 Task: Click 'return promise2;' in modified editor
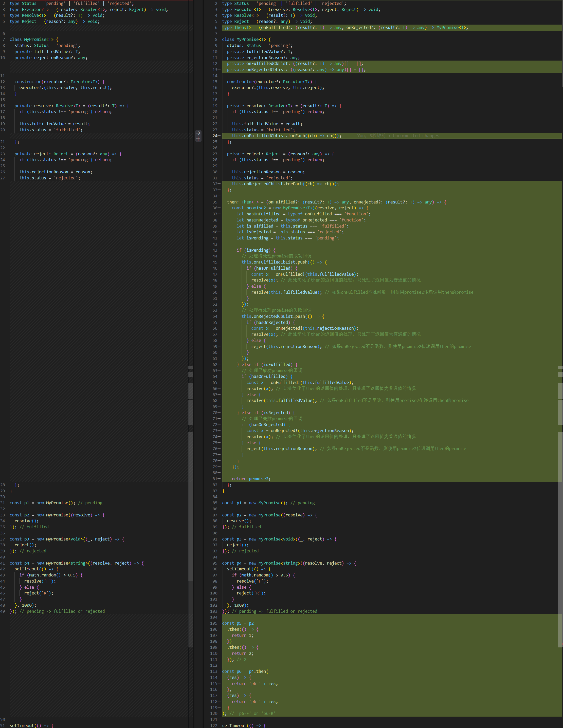click(251, 479)
